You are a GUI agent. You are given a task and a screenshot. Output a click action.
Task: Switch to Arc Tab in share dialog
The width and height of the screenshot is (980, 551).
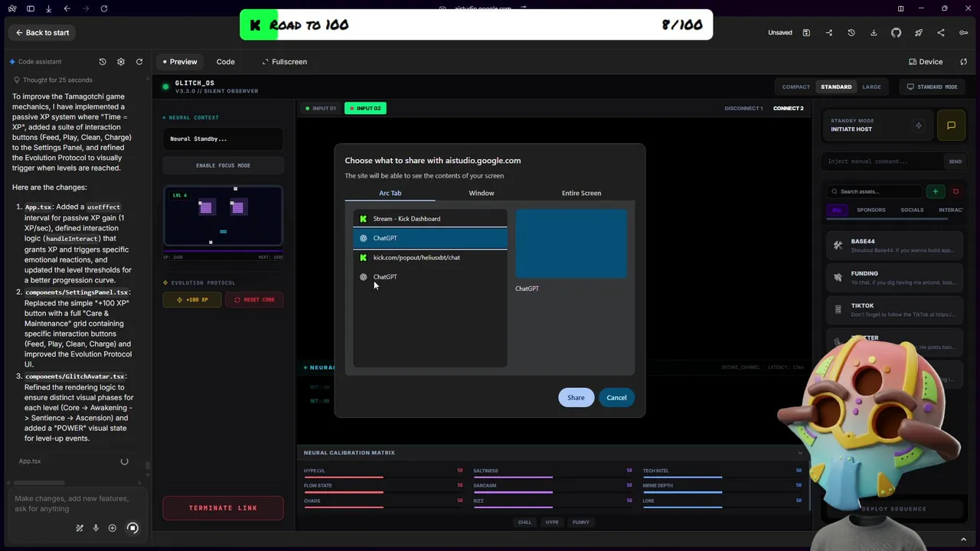point(390,193)
